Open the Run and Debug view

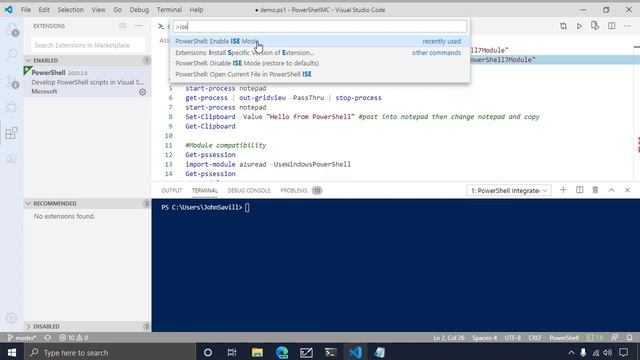coord(11,107)
